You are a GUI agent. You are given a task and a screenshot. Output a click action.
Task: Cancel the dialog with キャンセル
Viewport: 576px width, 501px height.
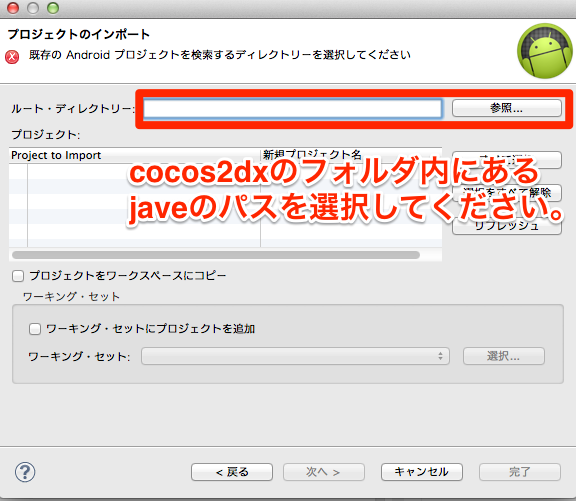422,472
